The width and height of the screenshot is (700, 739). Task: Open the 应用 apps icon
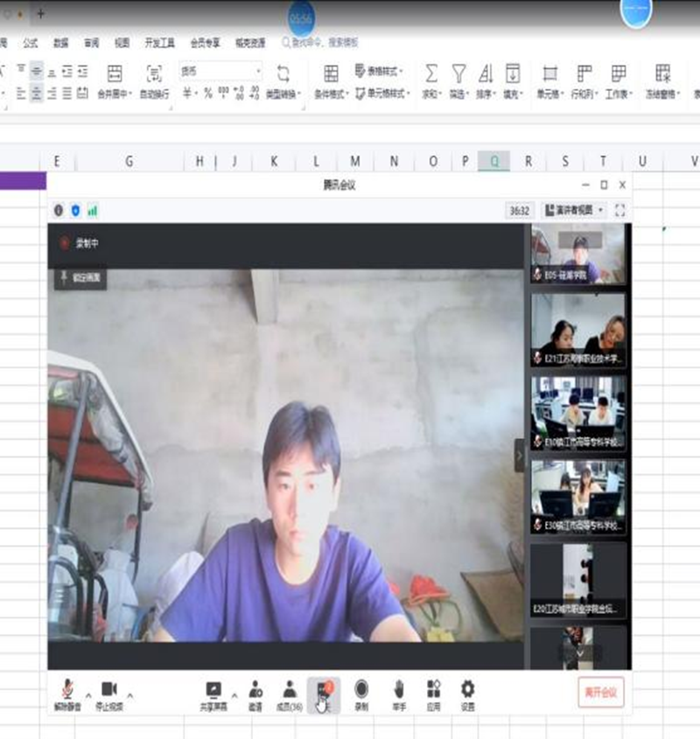coord(433,693)
